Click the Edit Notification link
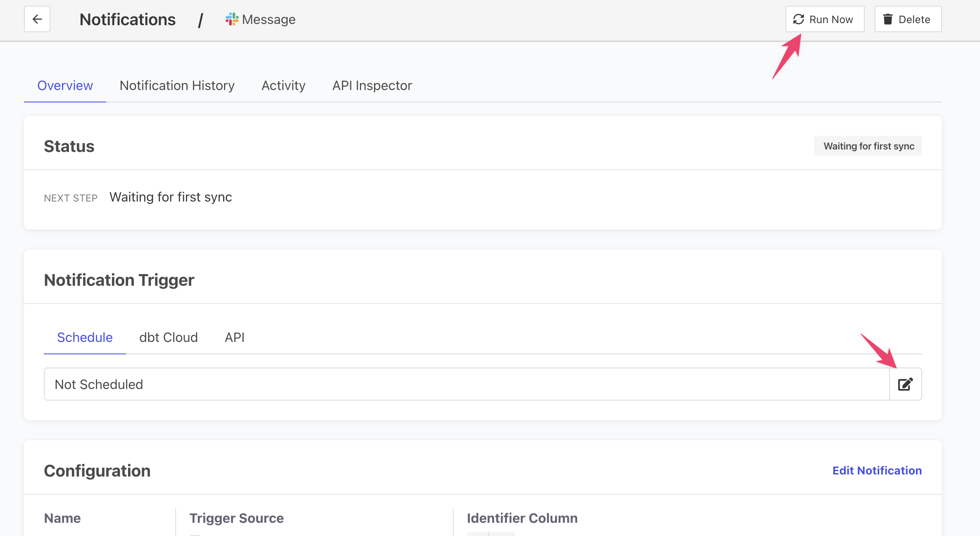The width and height of the screenshot is (980, 536). click(877, 470)
